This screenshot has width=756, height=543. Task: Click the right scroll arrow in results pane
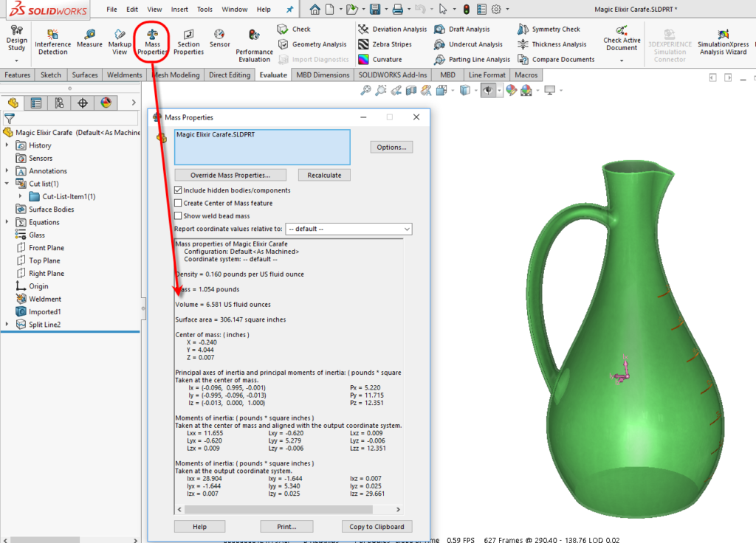click(x=398, y=509)
